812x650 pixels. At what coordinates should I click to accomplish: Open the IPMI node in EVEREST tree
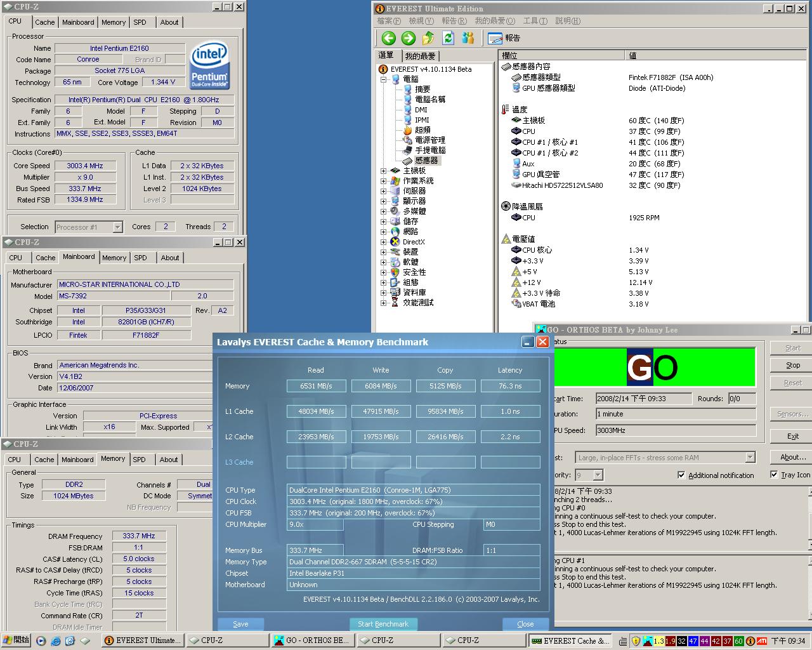(422, 120)
